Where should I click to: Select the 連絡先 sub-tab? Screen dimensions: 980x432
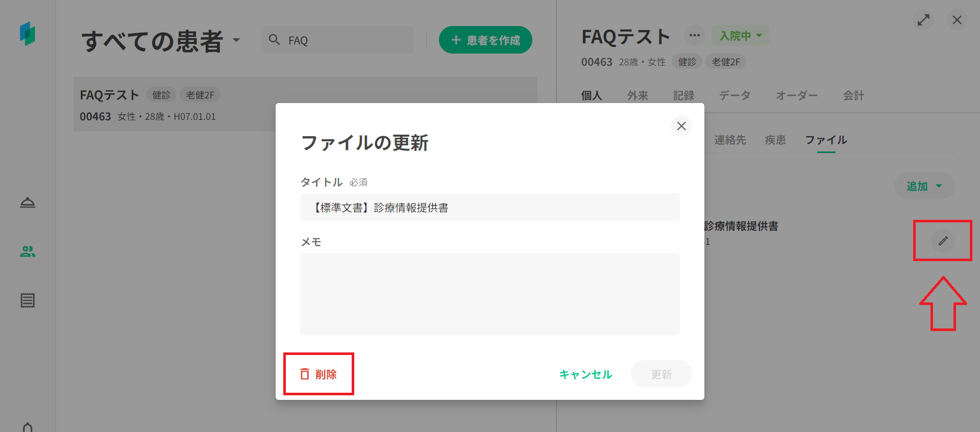730,140
